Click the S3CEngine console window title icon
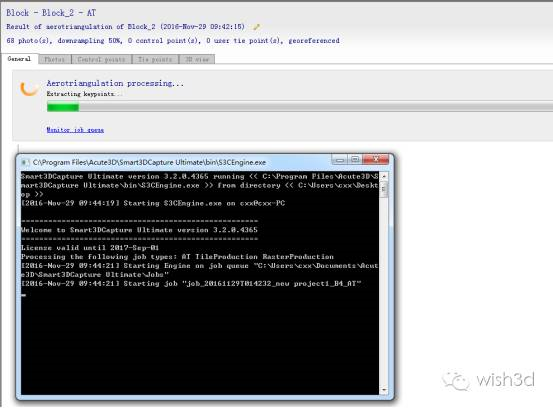Image resolution: width=553 pixels, height=408 pixels. point(24,163)
